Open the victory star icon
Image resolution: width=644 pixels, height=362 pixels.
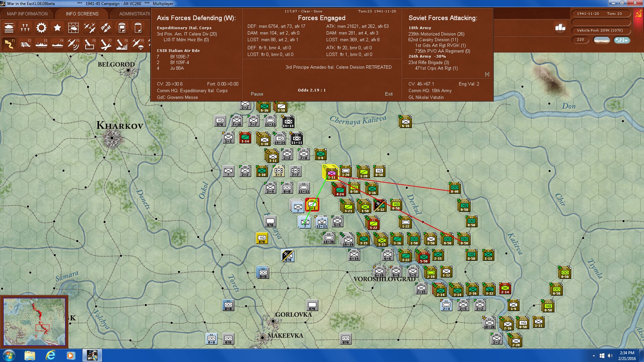[x=57, y=28]
